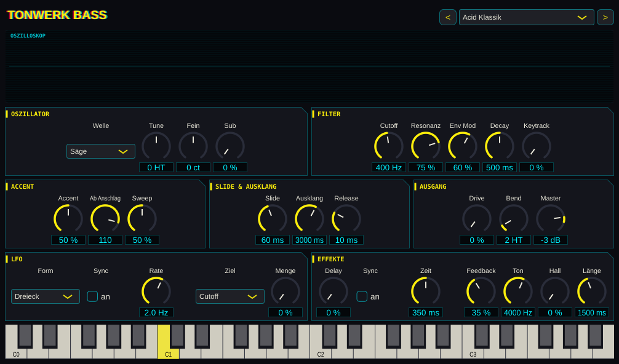The height and width of the screenshot is (364, 619).
Task: Click the Accent amount knob
Action: (x=68, y=219)
